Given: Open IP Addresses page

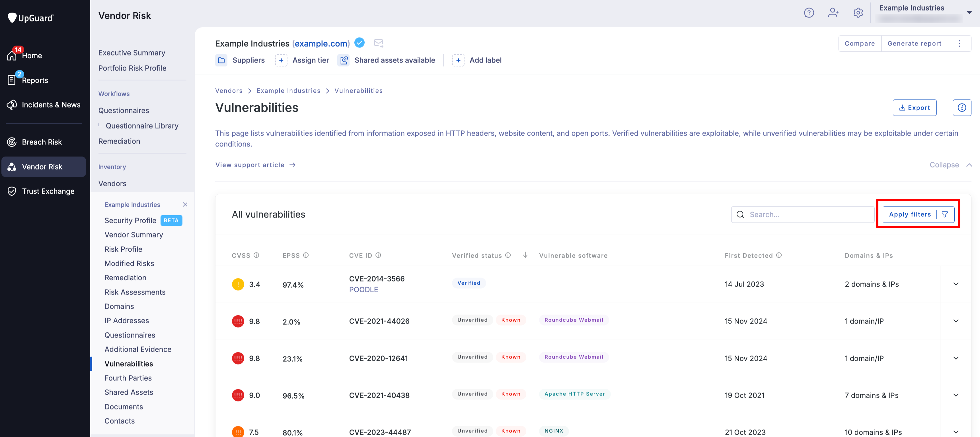Looking at the screenshot, I should 127,320.
